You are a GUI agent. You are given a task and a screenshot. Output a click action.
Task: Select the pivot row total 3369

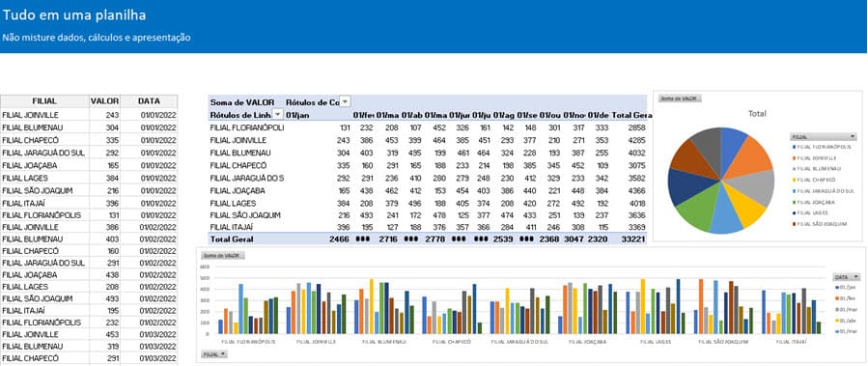click(636, 227)
